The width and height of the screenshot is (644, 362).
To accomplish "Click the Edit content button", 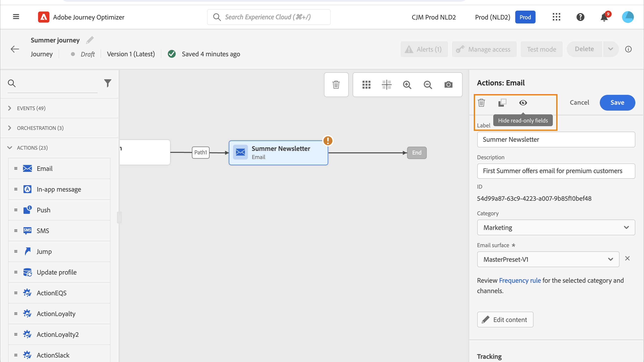I will pyautogui.click(x=505, y=320).
